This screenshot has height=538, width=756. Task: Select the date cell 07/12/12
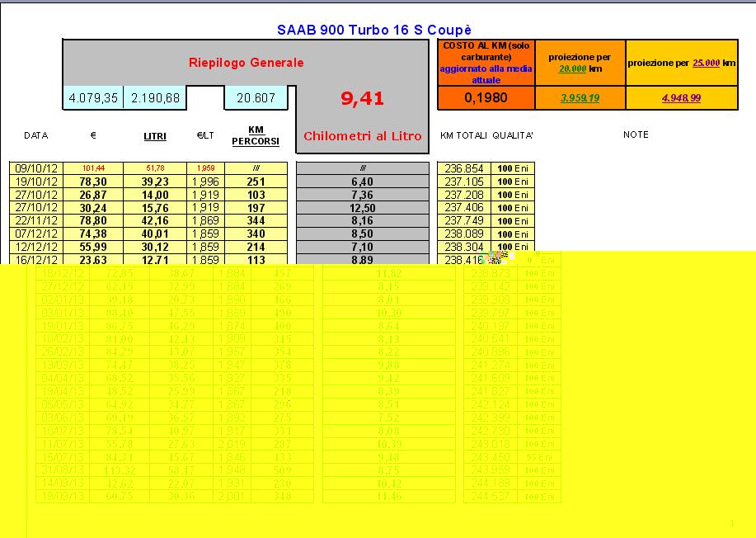(36, 234)
